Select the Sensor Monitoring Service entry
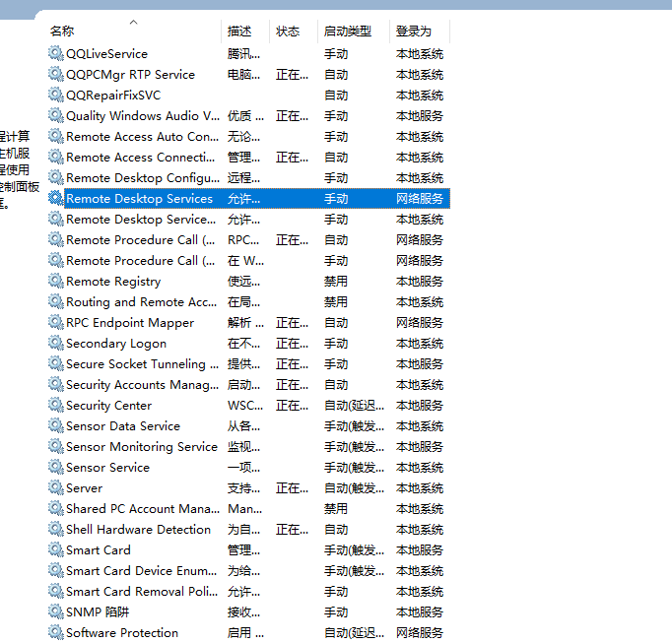 point(141,447)
